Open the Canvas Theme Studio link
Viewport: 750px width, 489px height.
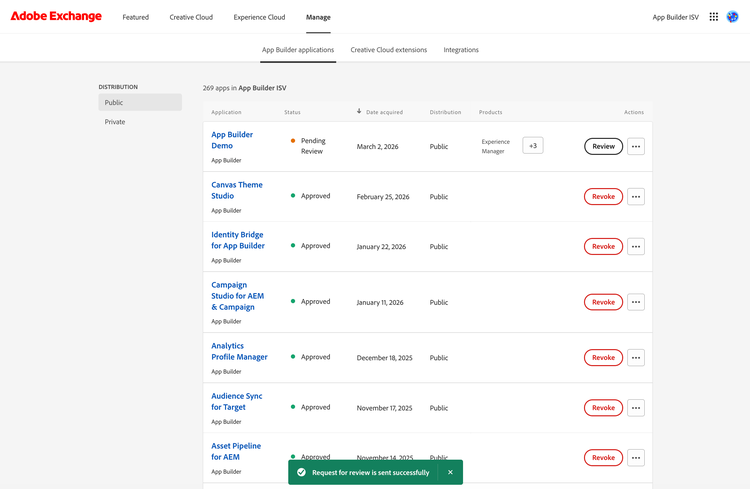coord(237,190)
